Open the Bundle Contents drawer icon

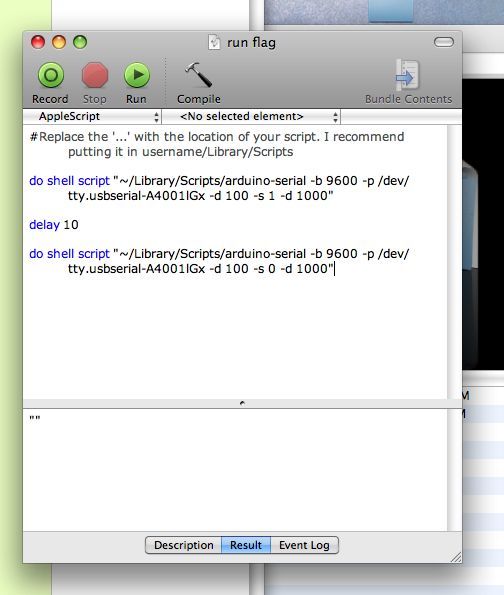pyautogui.click(x=407, y=75)
